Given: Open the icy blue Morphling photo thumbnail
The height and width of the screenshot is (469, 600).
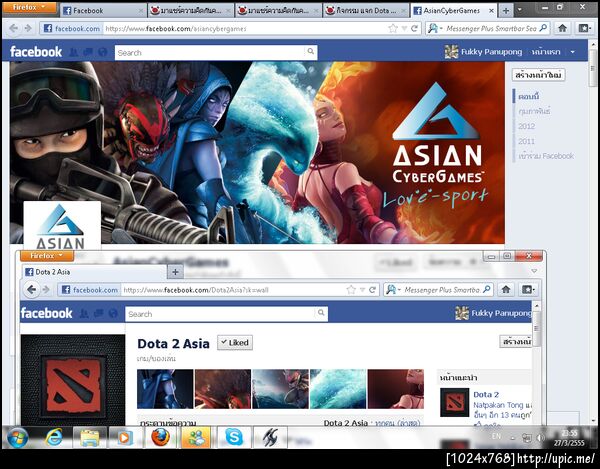Looking at the screenshot, I should coord(338,389).
